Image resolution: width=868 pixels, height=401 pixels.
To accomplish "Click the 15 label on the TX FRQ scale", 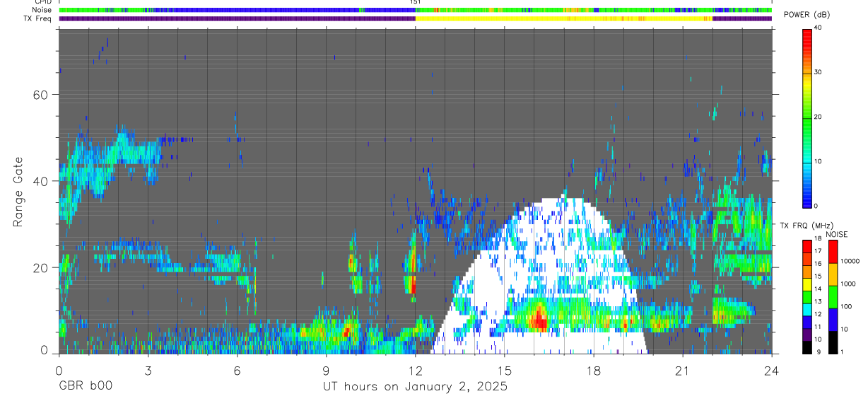I will point(818,276).
